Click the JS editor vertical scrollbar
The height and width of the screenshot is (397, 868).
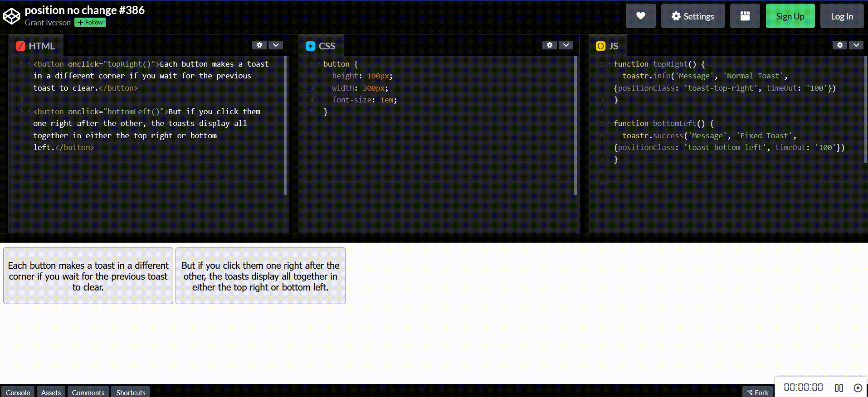point(866,109)
